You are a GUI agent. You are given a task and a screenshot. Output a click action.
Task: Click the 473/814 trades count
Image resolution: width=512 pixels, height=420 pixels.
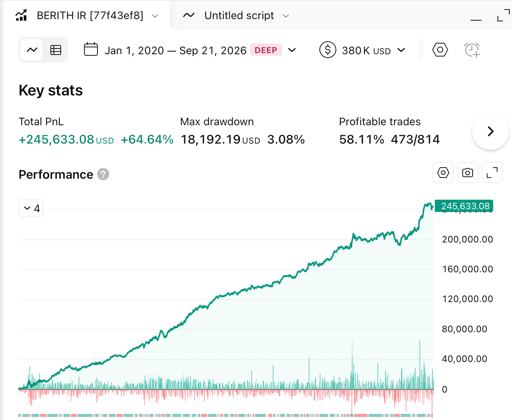(415, 139)
